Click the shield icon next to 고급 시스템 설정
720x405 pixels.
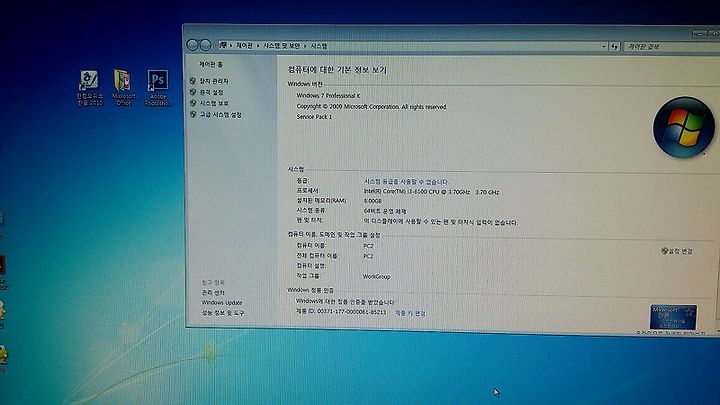193,114
